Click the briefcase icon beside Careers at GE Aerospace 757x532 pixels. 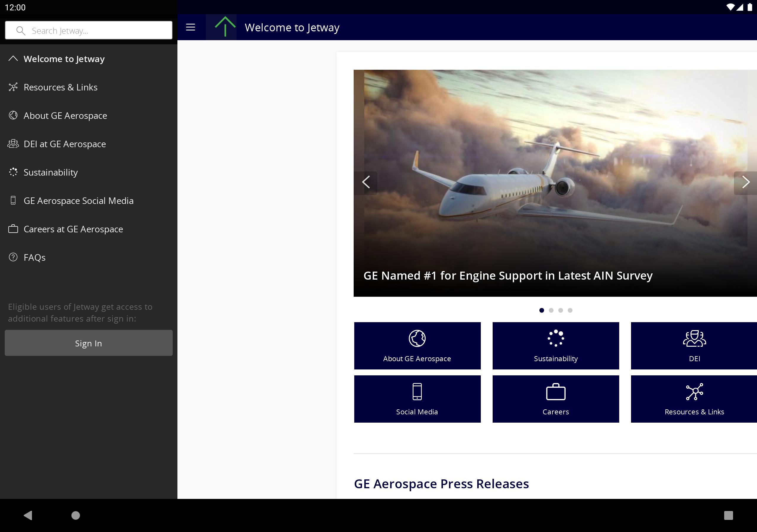click(13, 229)
